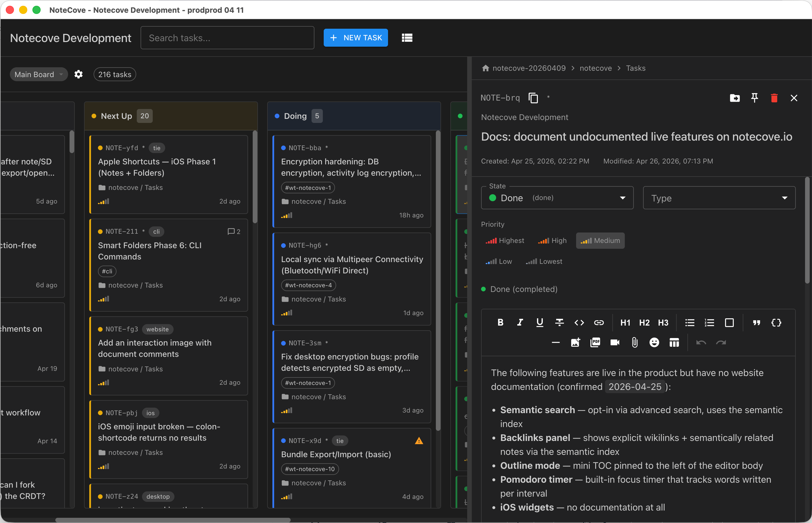Open the Local sync via Multipeer card
The height and width of the screenshot is (523, 812).
point(352,279)
